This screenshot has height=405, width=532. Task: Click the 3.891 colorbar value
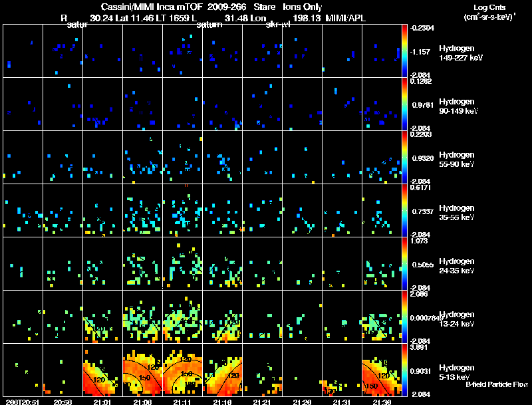[419, 347]
